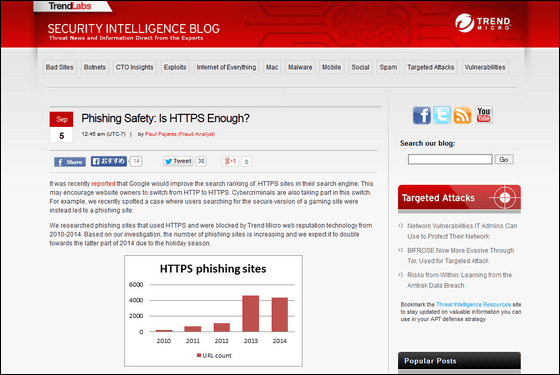Click the TrendLabs logo tab
The width and height of the screenshot is (560, 375).
coord(72,6)
